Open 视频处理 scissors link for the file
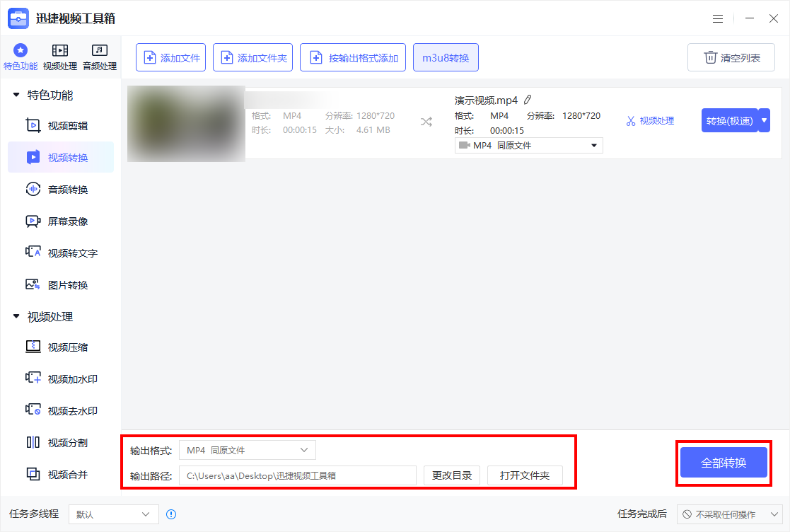Image resolution: width=790 pixels, height=532 pixels. point(650,121)
